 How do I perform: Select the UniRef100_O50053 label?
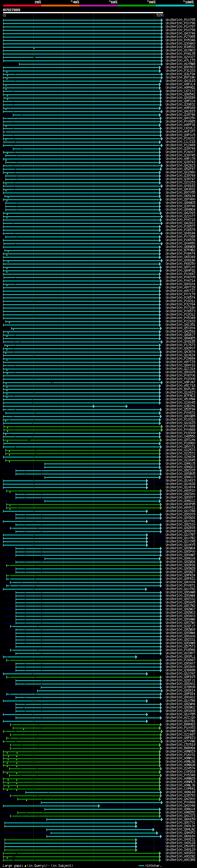click(180, 846)
